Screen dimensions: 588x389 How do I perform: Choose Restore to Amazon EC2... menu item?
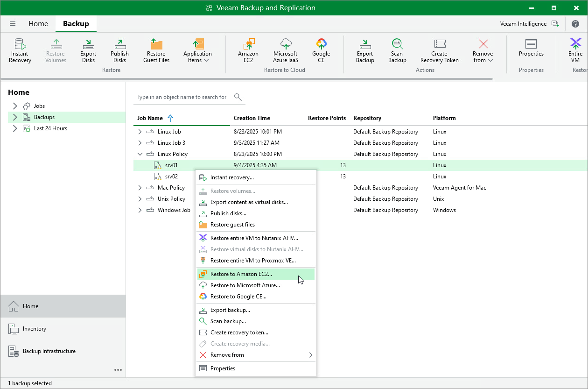click(256, 274)
